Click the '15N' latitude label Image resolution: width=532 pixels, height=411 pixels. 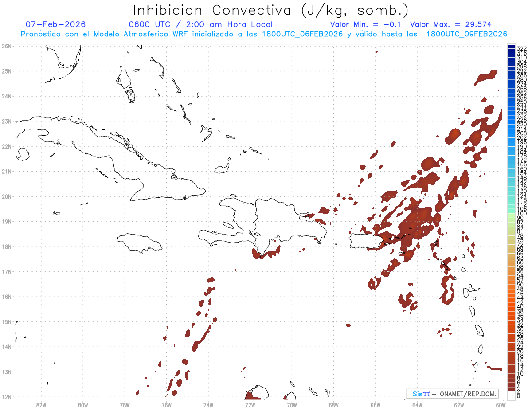(6, 321)
